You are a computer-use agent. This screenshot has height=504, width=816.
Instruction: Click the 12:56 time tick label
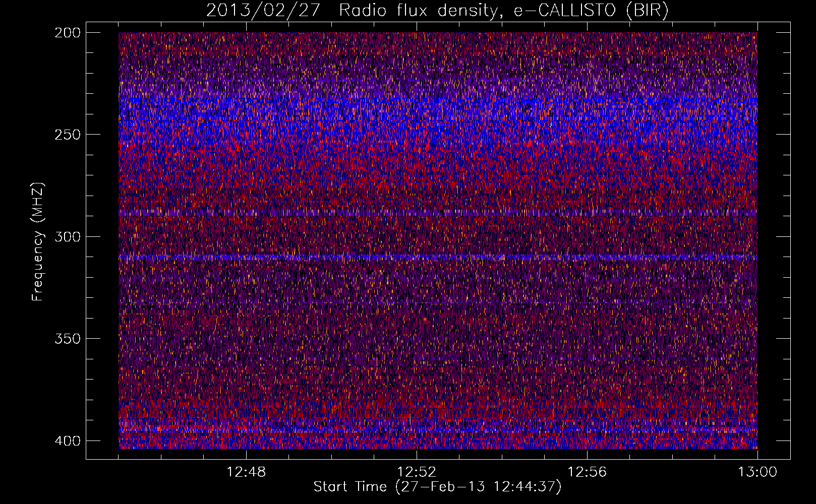click(587, 472)
